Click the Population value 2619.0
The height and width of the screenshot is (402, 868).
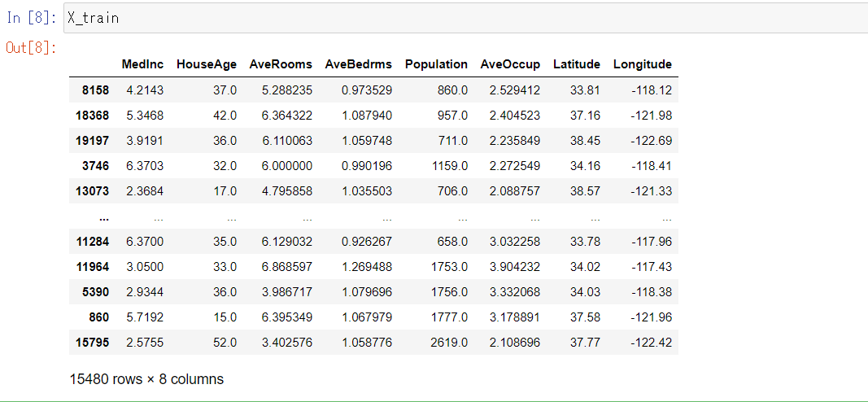(x=449, y=343)
